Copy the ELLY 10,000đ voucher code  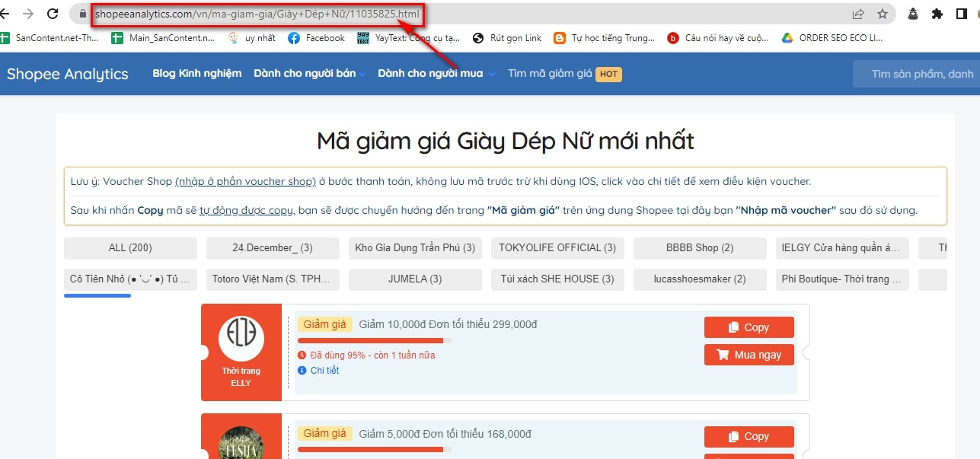[x=749, y=327]
